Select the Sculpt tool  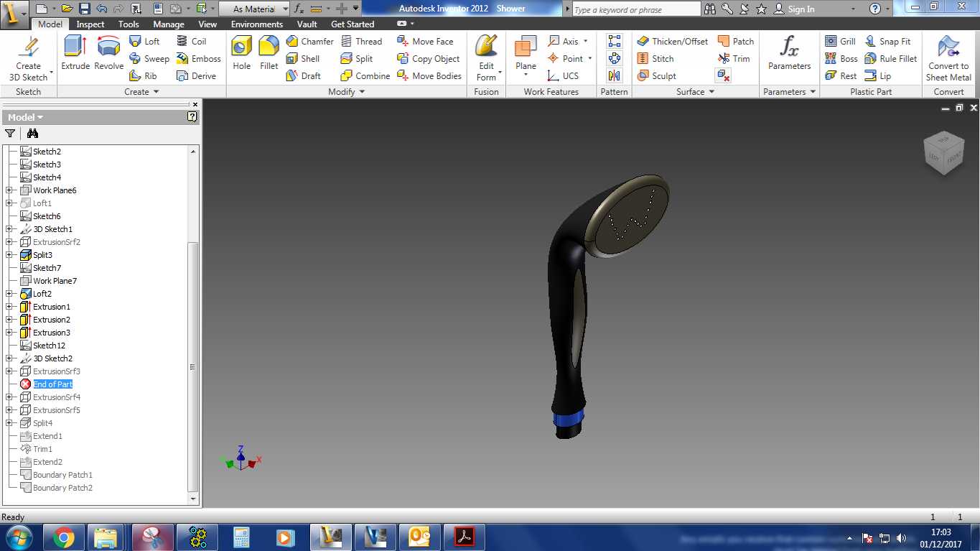656,76
